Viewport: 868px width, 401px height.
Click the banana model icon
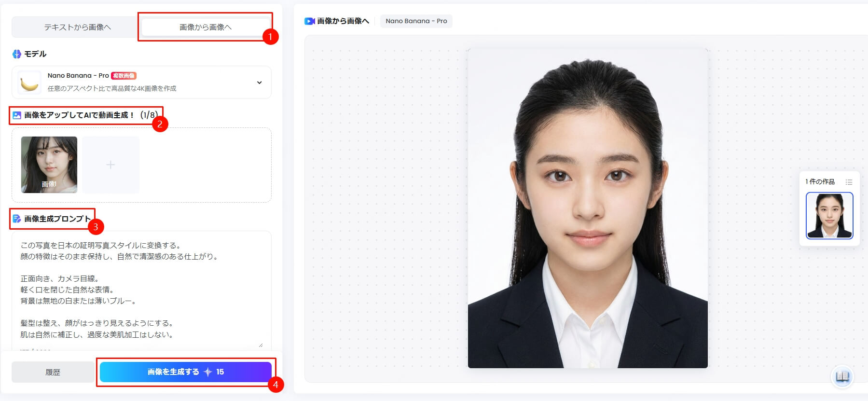click(29, 83)
